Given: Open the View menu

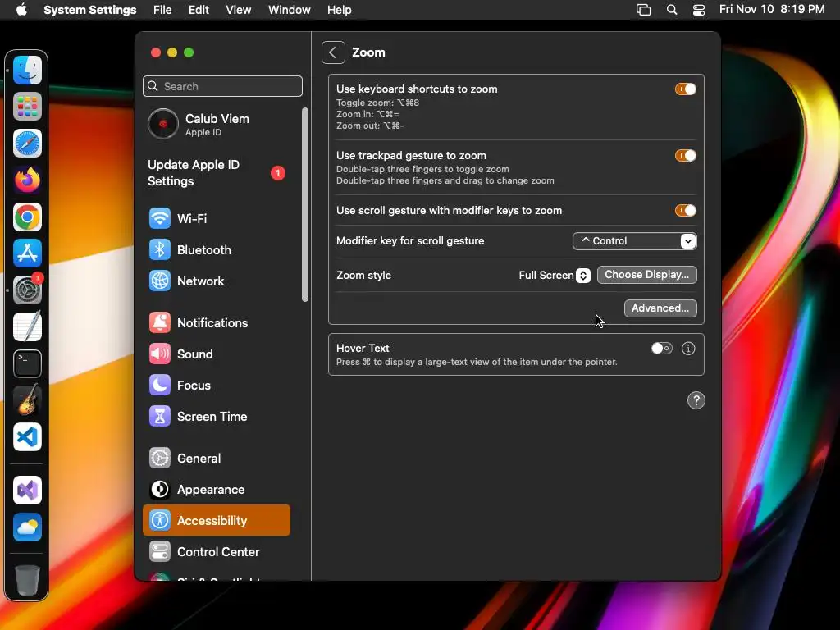Looking at the screenshot, I should point(239,10).
